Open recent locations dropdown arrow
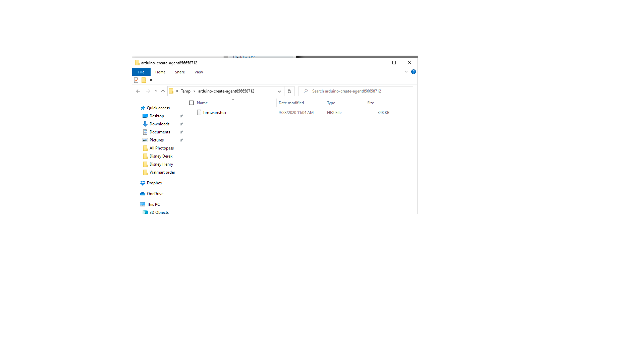 click(156, 91)
